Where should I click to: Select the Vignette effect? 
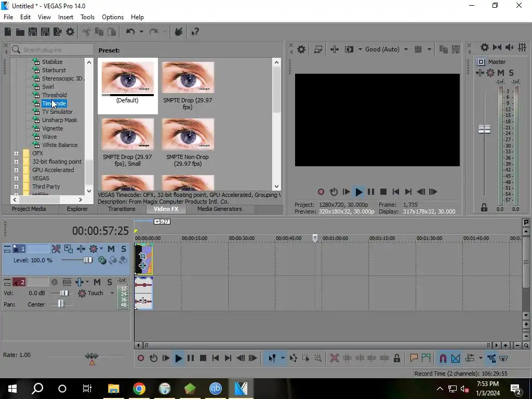coord(52,128)
